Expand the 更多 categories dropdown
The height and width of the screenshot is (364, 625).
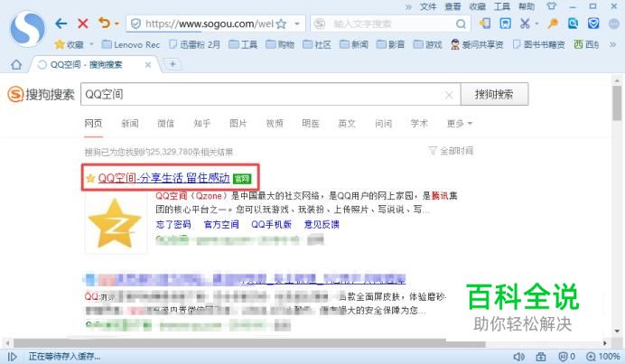pos(459,124)
